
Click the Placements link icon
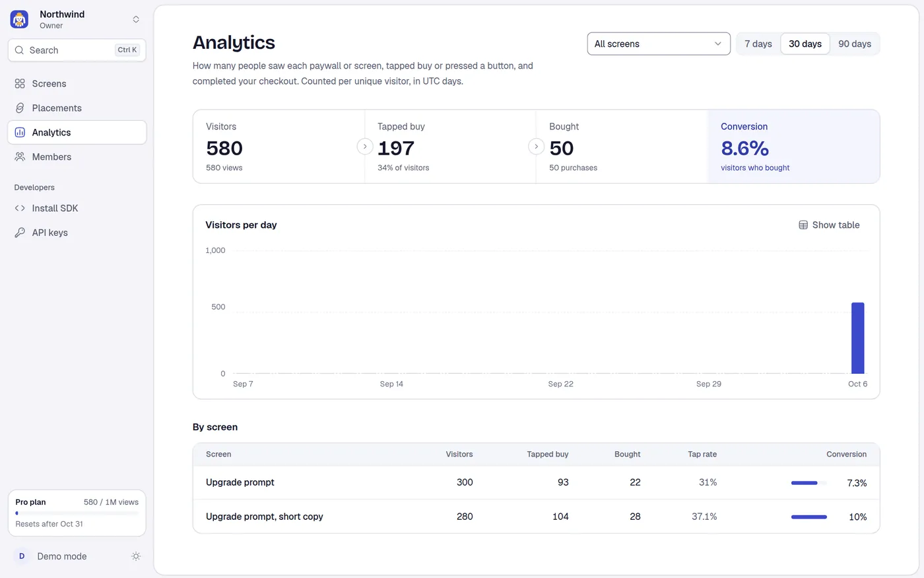[20, 108]
